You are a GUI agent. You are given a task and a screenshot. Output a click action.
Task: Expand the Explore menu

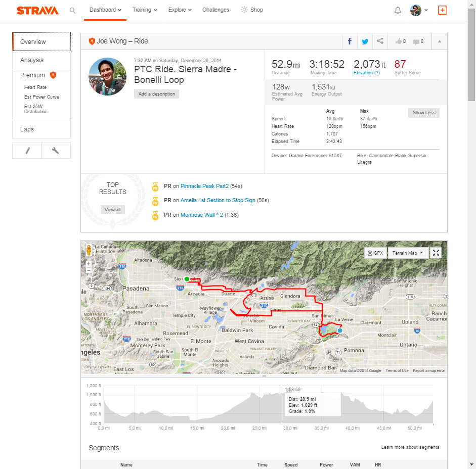[x=180, y=10]
